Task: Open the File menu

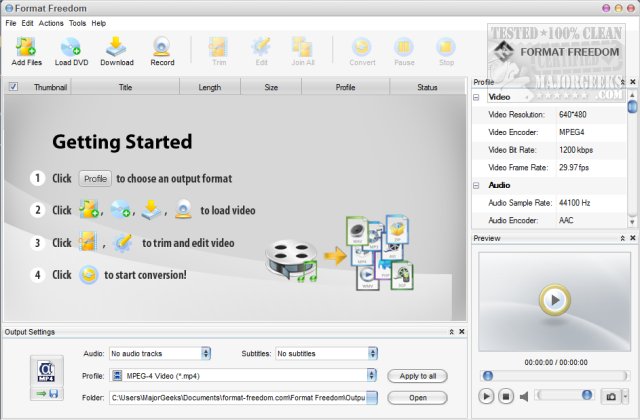Action: (x=11, y=23)
